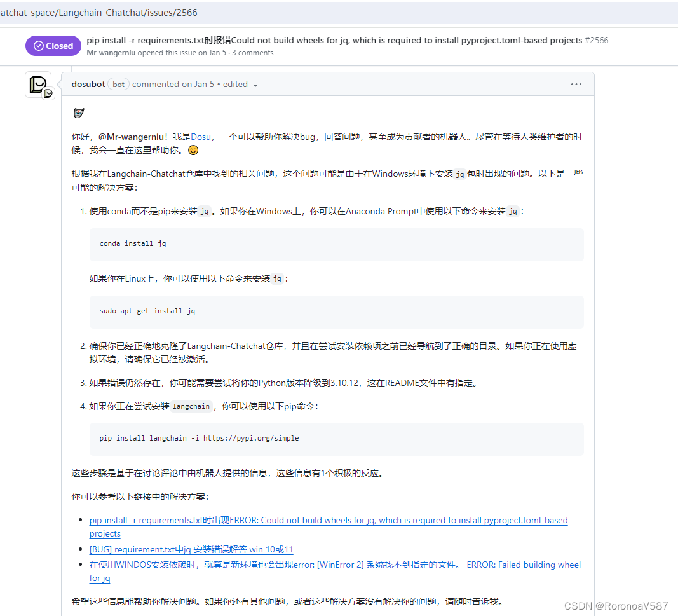Viewport: 678px width, 616px height.
Task: Click the 'sudo apt-get install jq' code block
Action: coord(336,312)
